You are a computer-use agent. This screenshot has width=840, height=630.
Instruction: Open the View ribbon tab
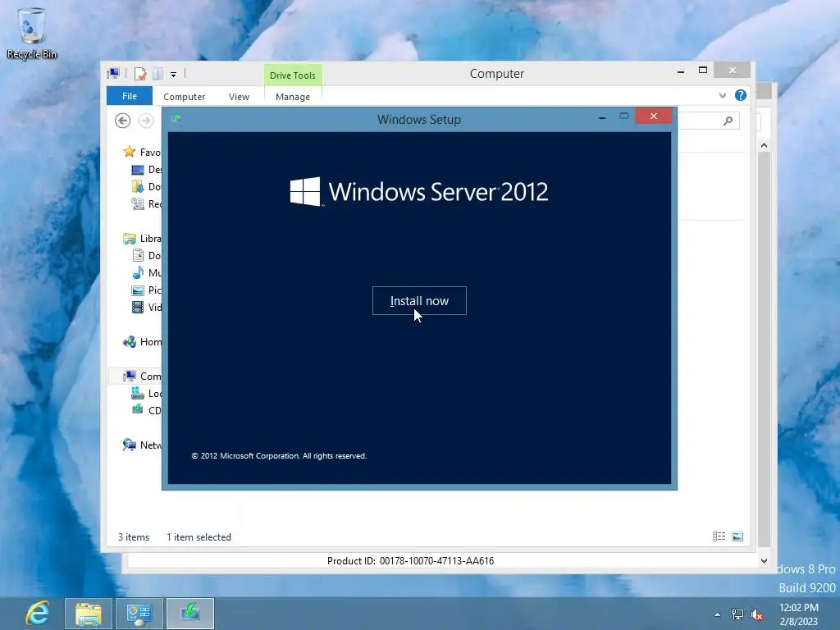pos(239,97)
